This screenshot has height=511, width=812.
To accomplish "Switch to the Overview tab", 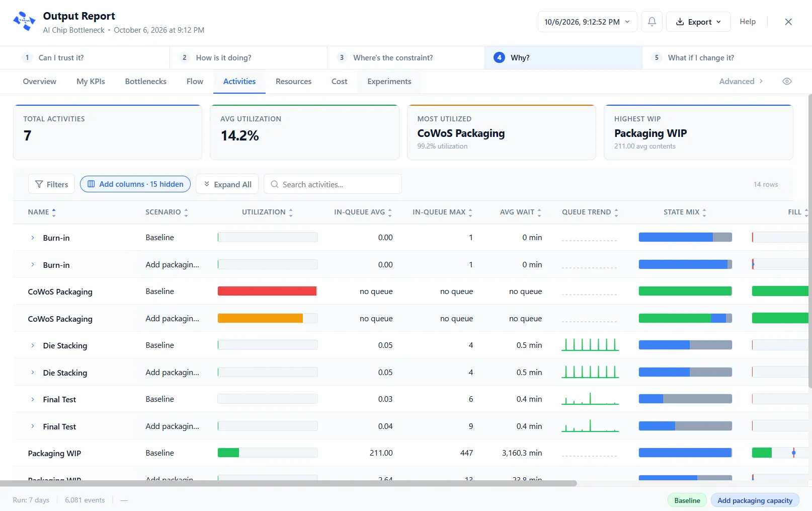I will point(40,81).
